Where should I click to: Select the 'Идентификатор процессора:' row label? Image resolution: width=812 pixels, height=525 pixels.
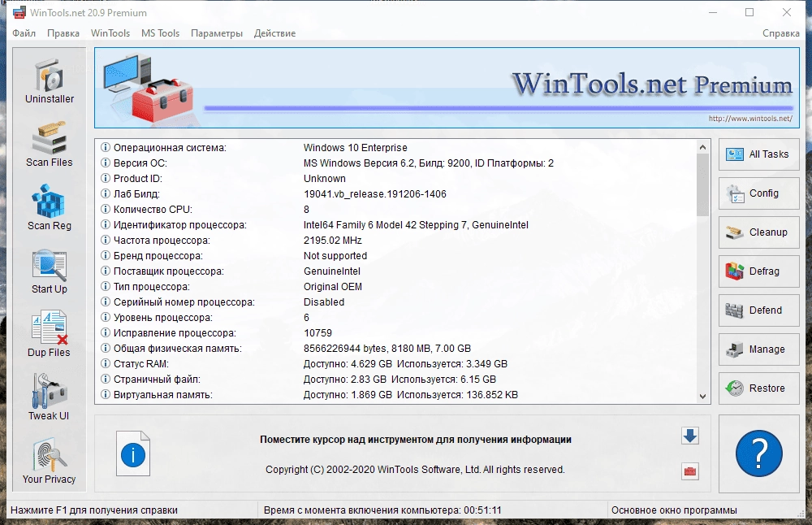coord(180,225)
